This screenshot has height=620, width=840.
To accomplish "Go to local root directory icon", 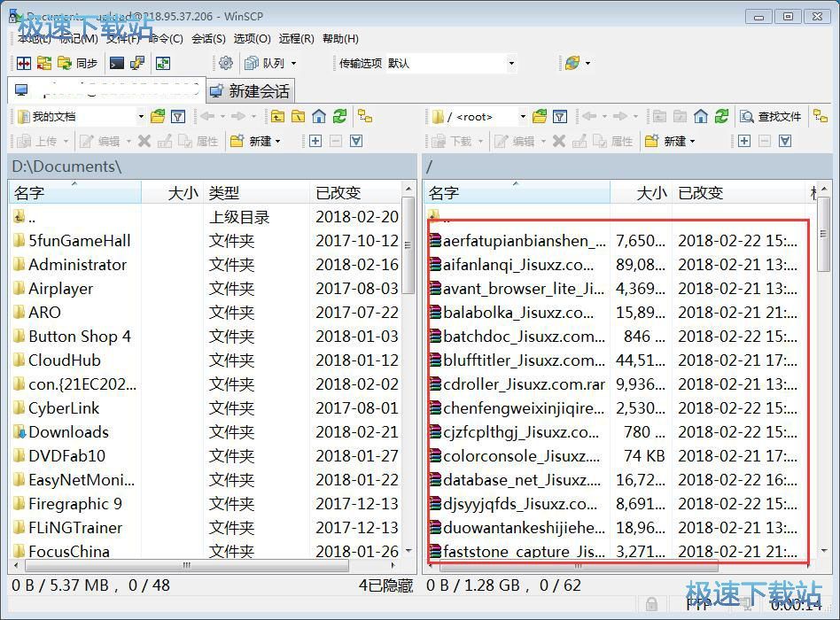I will [x=299, y=116].
